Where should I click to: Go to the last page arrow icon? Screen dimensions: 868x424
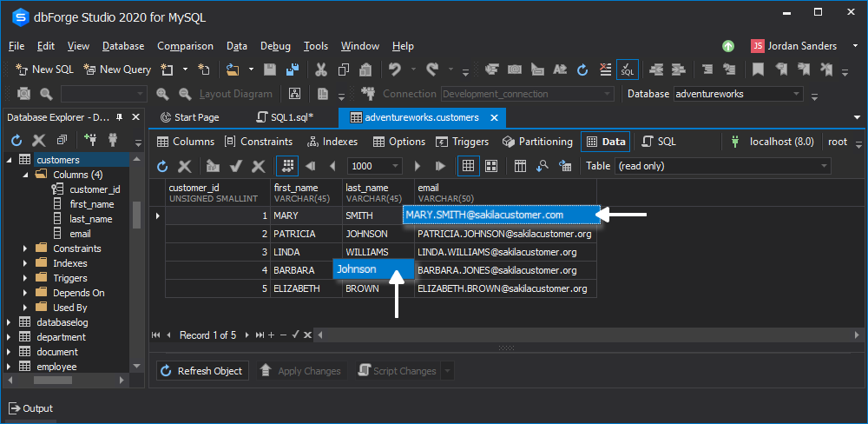[441, 166]
